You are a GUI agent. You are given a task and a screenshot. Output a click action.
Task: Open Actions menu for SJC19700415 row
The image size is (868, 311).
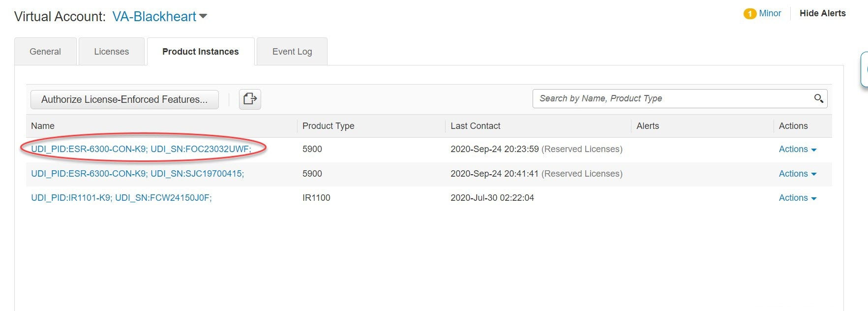(797, 174)
